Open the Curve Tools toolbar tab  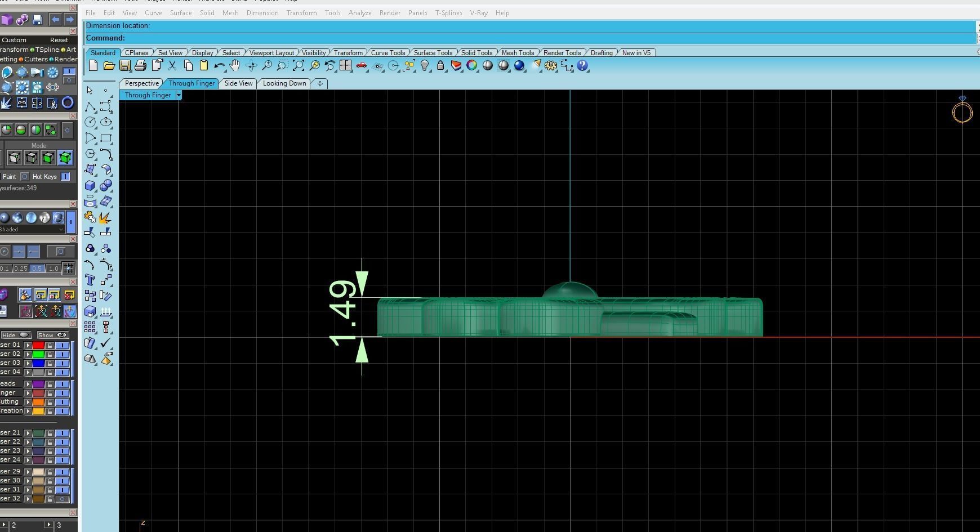coord(388,53)
